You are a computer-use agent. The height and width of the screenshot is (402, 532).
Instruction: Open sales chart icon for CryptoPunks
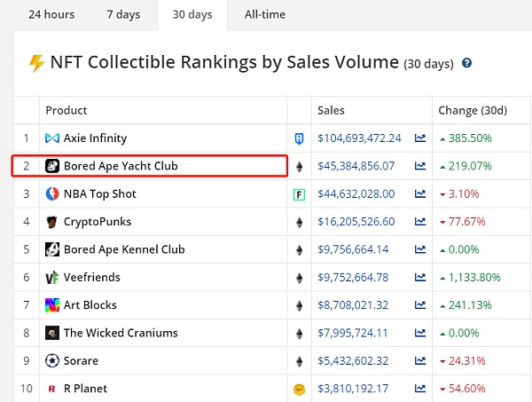(420, 222)
